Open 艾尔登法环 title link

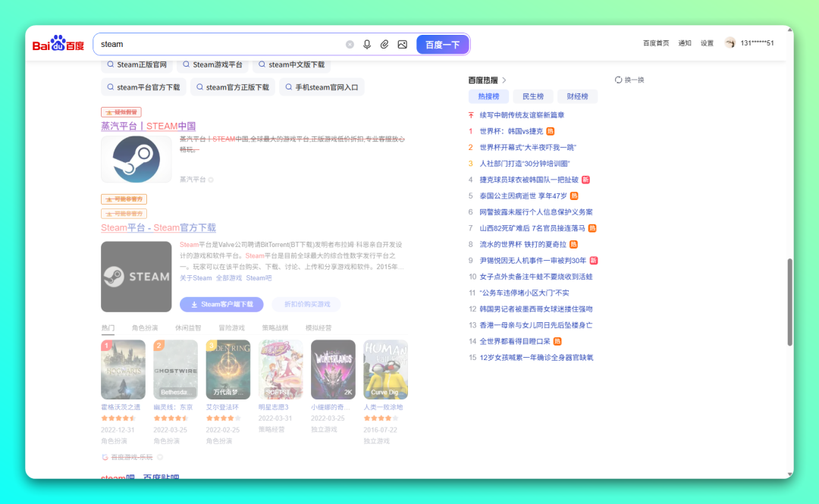pyautogui.click(x=222, y=408)
